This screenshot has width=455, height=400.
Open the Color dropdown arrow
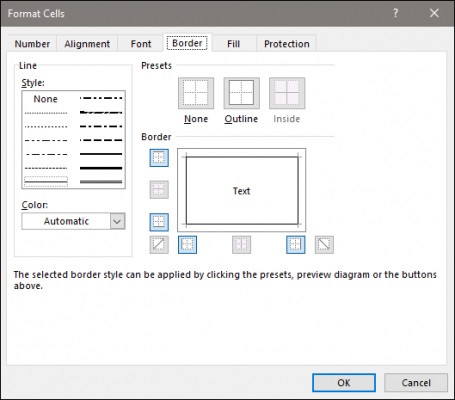[x=117, y=221]
